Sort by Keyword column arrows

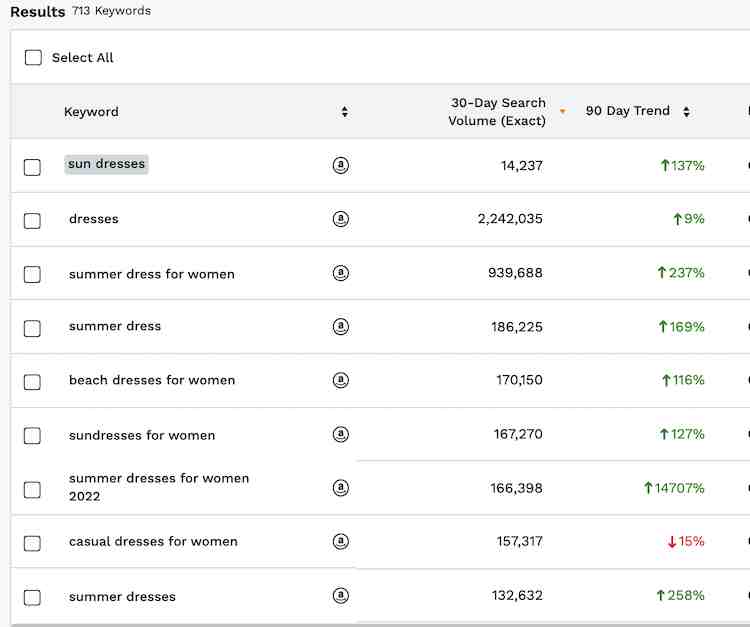point(344,112)
